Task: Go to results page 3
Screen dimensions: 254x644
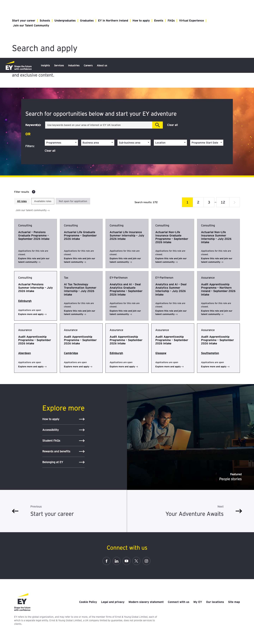Action: coord(209,202)
